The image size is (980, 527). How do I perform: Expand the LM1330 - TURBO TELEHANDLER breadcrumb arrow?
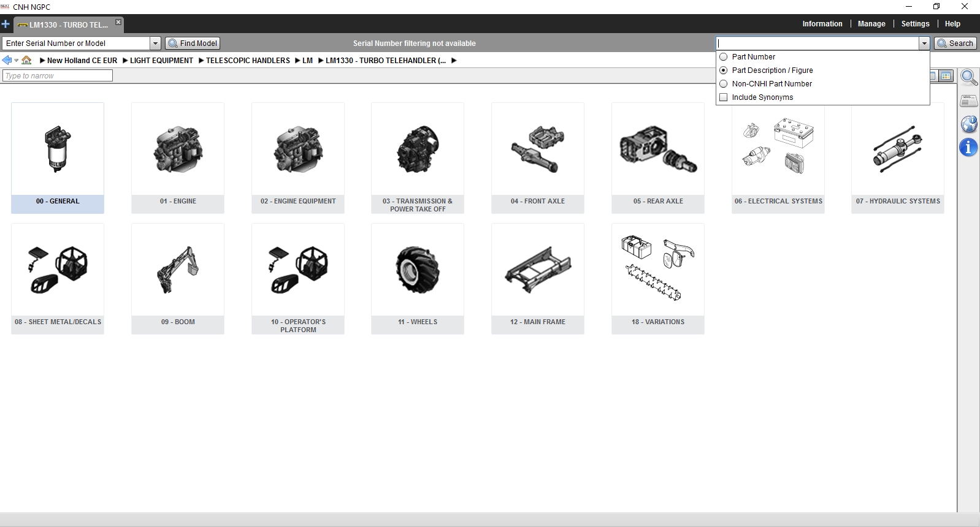pos(321,61)
